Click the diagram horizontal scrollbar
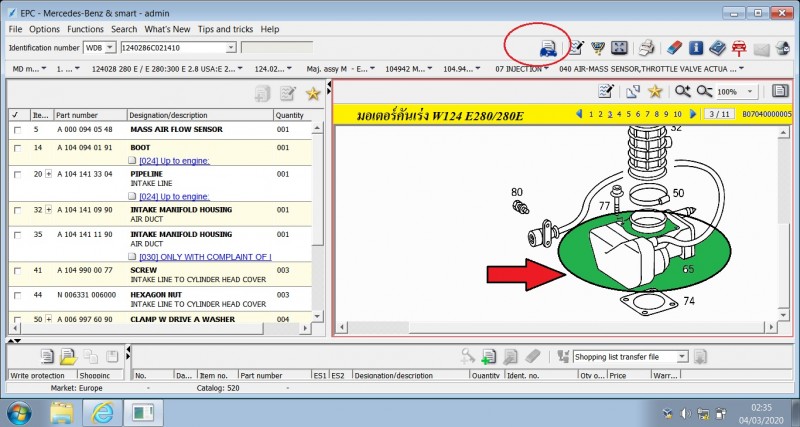The image size is (800, 427). pos(556,327)
